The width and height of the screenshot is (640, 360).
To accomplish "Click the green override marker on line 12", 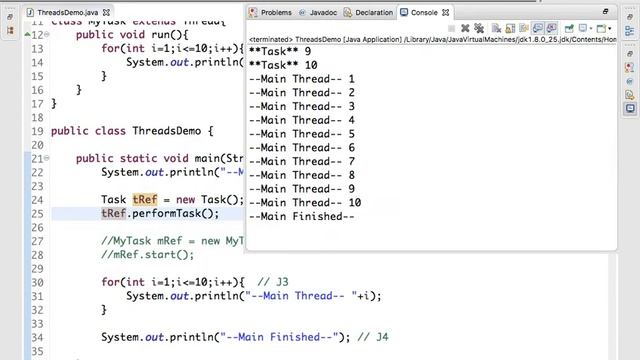I will coord(27,35).
